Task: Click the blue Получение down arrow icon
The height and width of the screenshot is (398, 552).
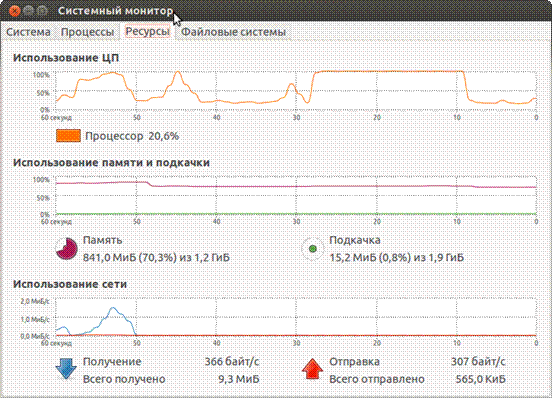Action: 66,369
